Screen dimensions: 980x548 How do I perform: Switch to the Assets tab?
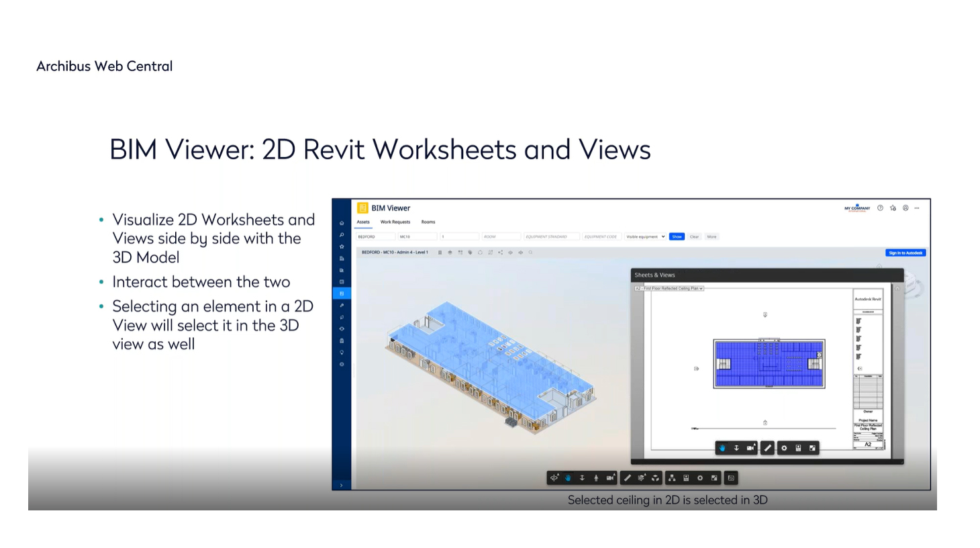coord(363,222)
